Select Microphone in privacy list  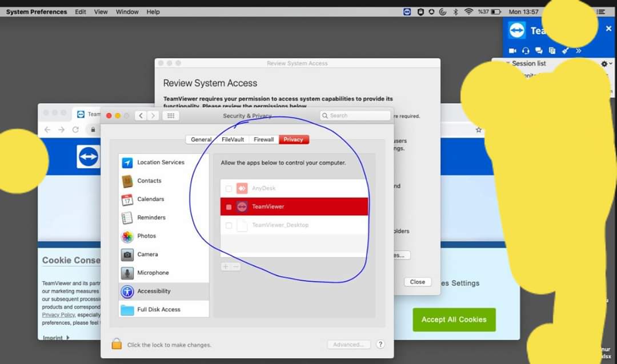pos(164,273)
